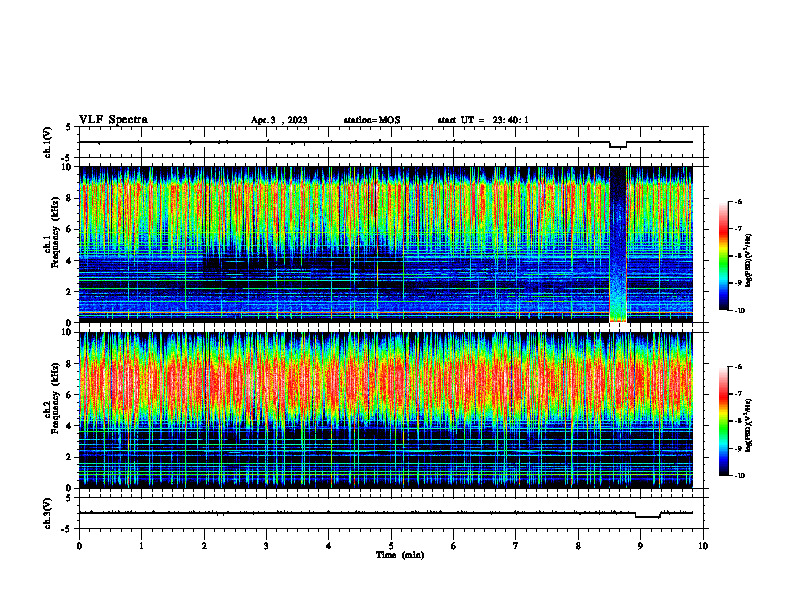792x612 pixels.
Task: Click the ch.1 spectrogram color bar
Action: [x=723, y=256]
